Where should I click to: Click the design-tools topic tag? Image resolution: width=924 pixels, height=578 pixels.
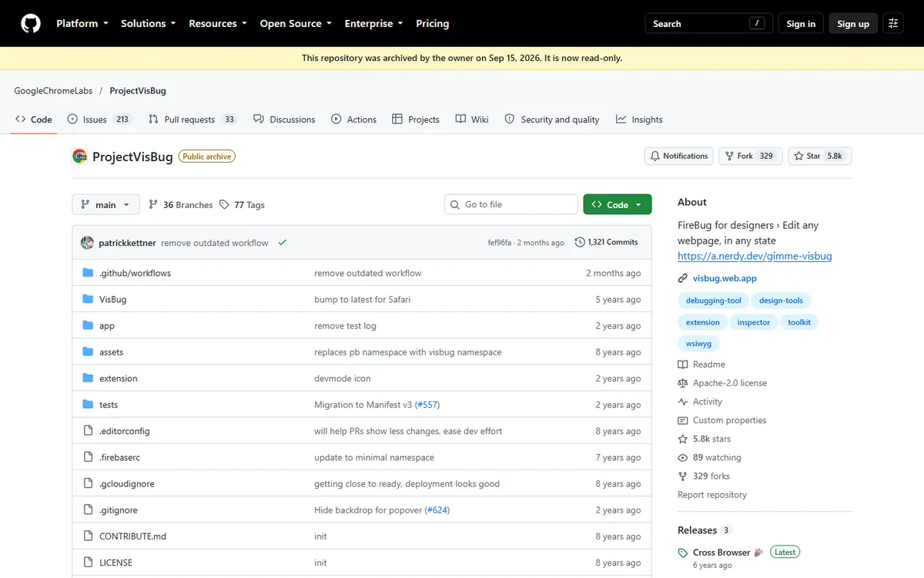tap(781, 301)
